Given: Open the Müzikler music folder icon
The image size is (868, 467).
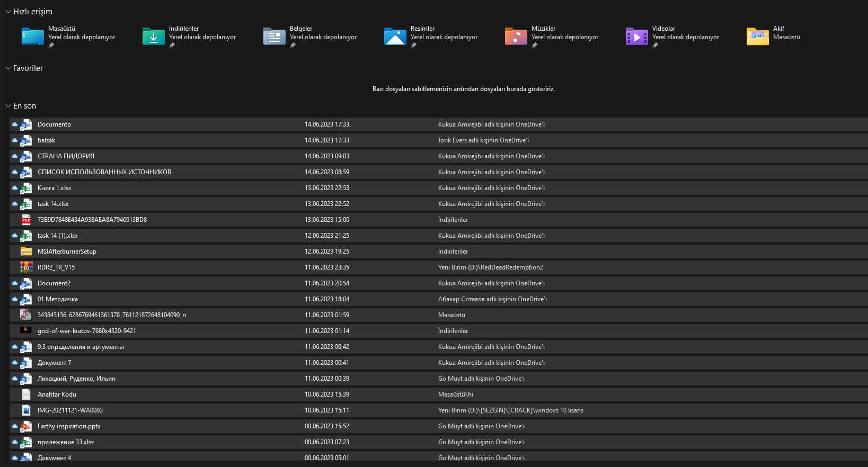Looking at the screenshot, I should click(x=516, y=37).
